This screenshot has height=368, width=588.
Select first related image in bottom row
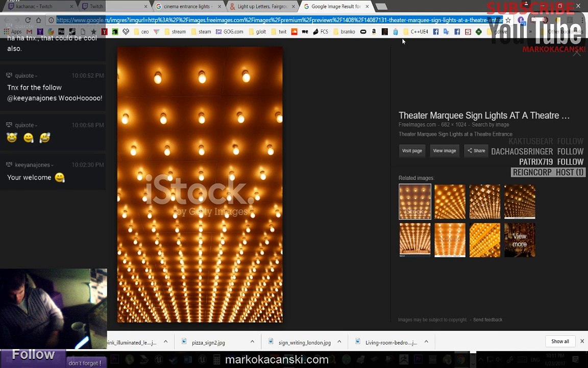[415, 240]
